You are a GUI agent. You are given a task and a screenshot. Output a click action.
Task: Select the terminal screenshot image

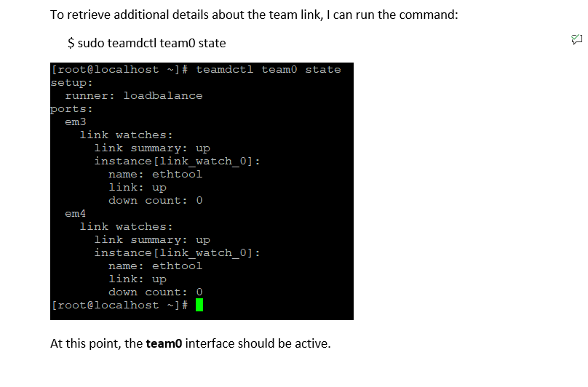coord(202,191)
